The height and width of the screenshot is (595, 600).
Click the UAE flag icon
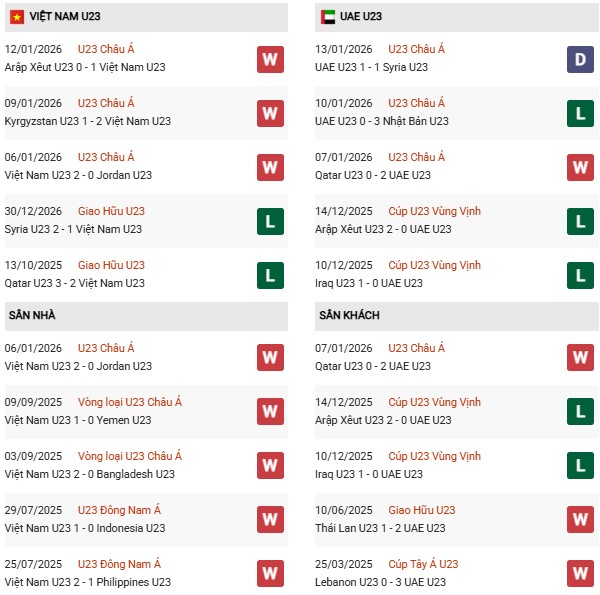(328, 17)
